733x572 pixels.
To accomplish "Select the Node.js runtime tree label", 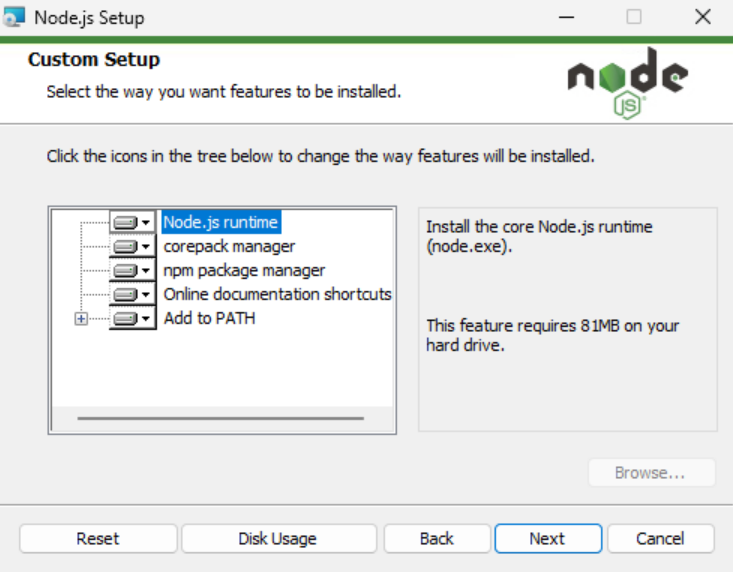I will (221, 222).
